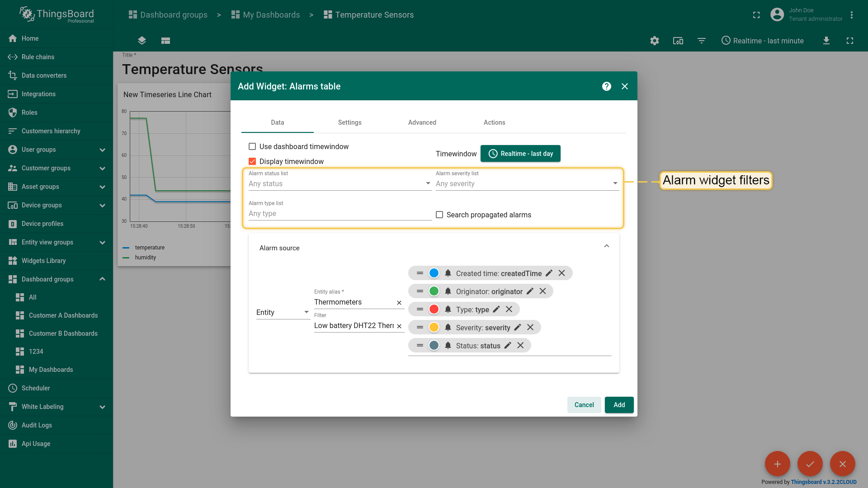Switch to the Settings tab
Viewport: 868px width, 488px height.
tap(350, 122)
